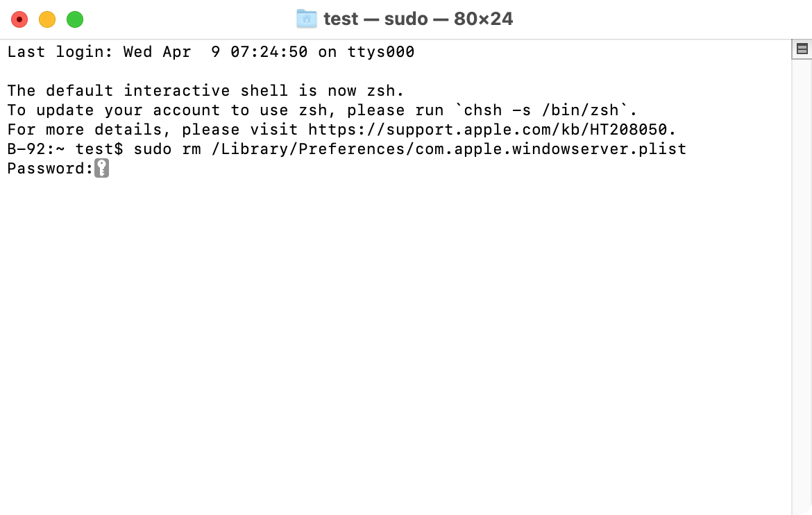Click the "rm" word in the command
This screenshot has width=812, height=515.
(x=192, y=149)
